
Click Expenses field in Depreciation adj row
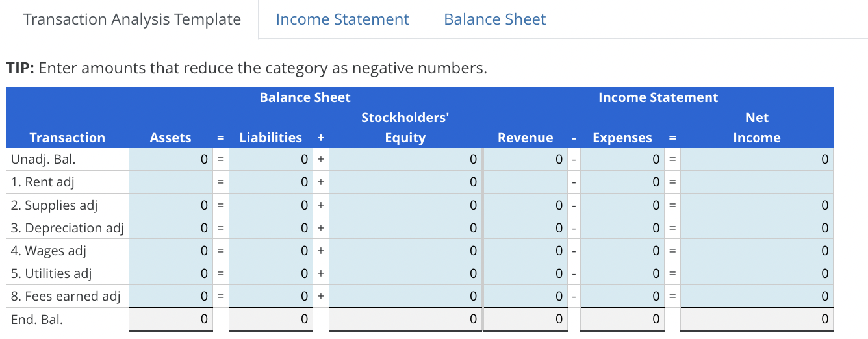pyautogui.click(x=623, y=228)
